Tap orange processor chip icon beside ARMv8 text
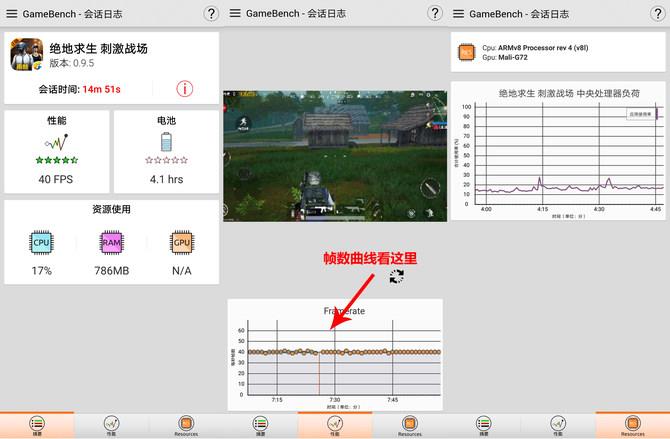 (466, 52)
